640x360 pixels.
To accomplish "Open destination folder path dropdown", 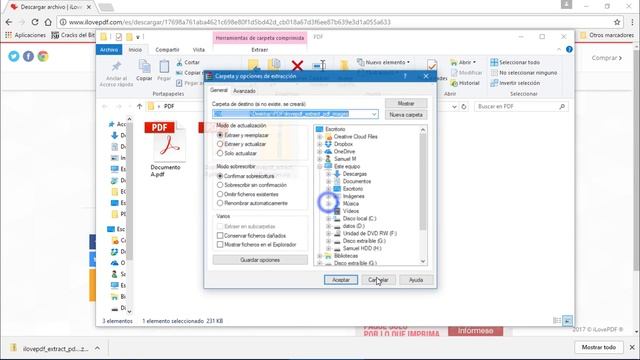I will tap(374, 114).
